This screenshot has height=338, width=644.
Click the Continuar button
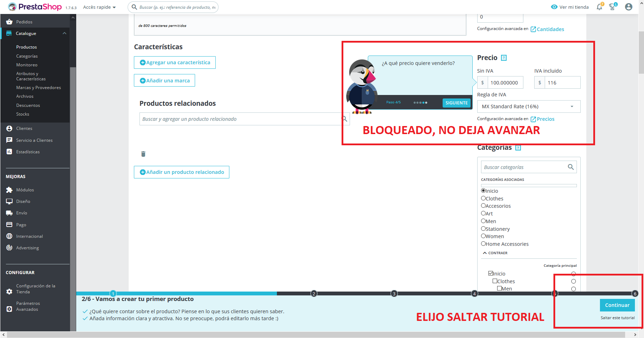coord(617,305)
